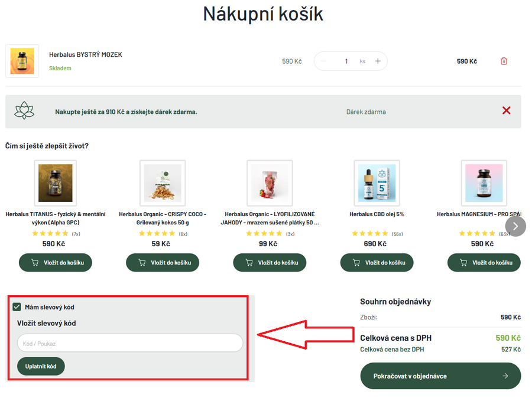Proceed with 'Pokračovat v objednávce' button

click(x=440, y=376)
